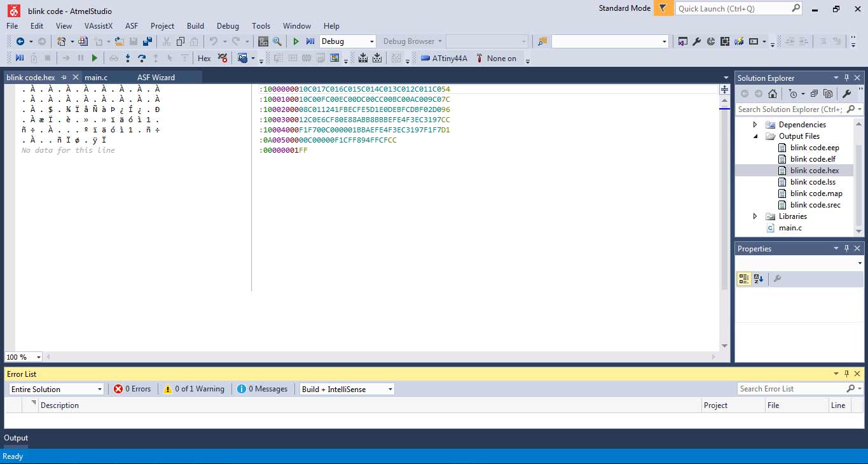868x464 pixels.
Task: Click Collapse All icon in Solution Explorer
Action: [814, 94]
